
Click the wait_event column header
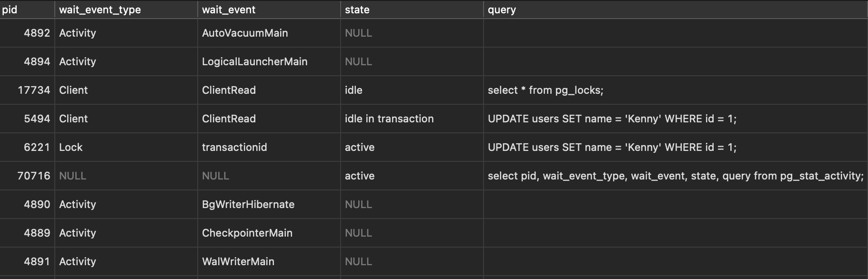pos(229,10)
